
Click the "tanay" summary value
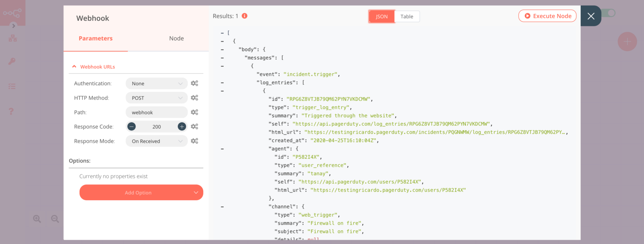coord(319,174)
